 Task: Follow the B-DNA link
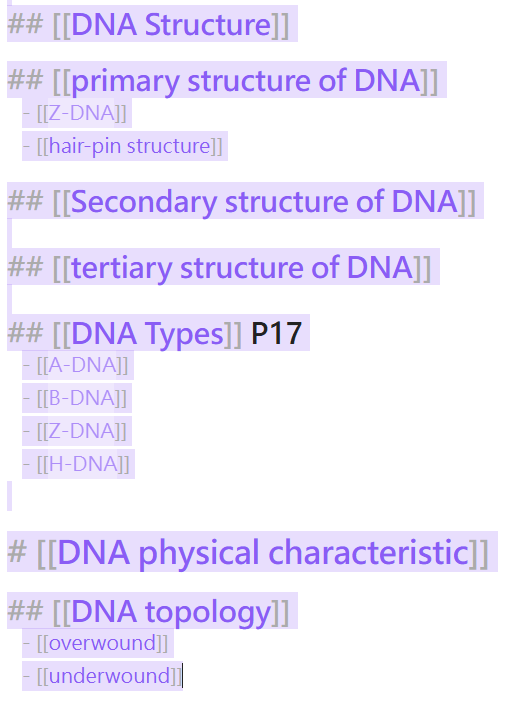[81, 398]
